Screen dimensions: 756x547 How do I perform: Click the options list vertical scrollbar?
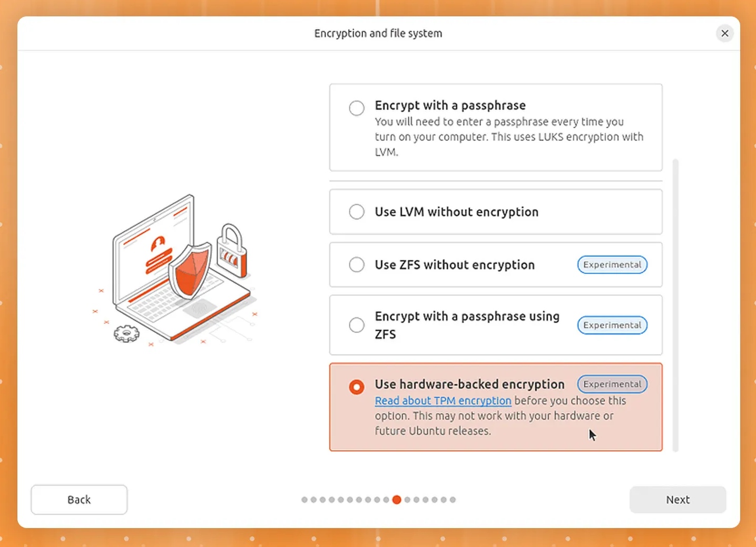[x=675, y=305]
